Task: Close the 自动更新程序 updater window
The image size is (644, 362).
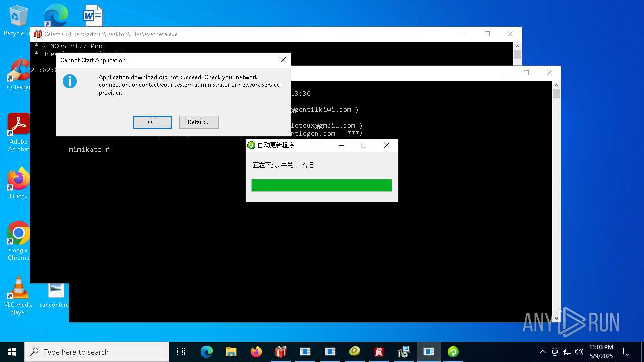Action: [x=386, y=145]
